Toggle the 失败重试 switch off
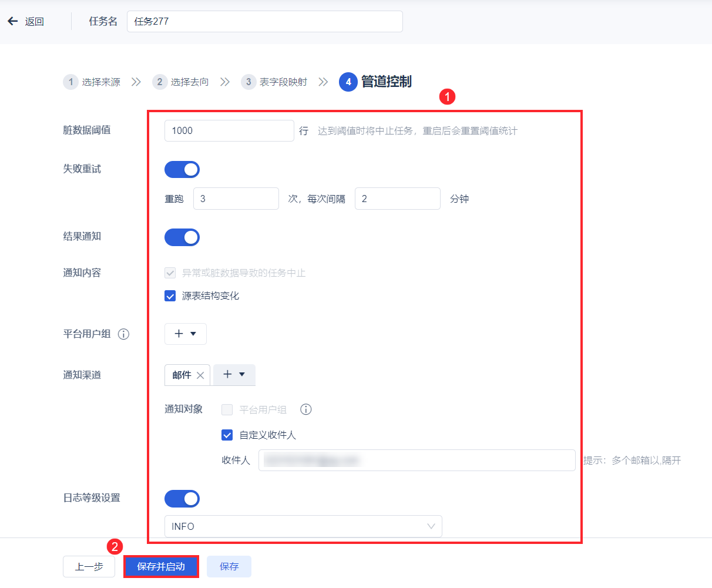 tap(182, 170)
